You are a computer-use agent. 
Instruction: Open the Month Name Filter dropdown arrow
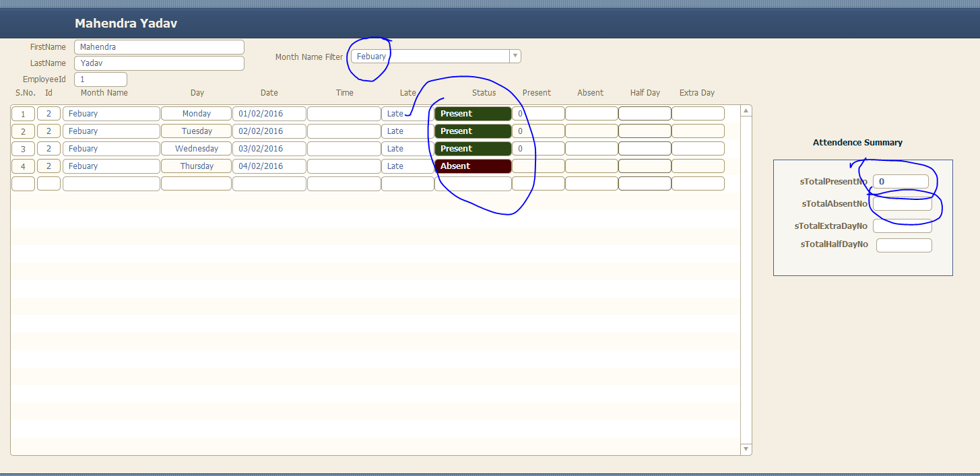(515, 57)
